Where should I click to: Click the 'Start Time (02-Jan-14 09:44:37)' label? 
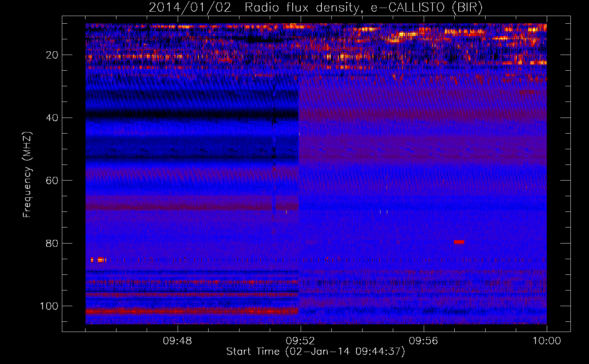pos(316,352)
